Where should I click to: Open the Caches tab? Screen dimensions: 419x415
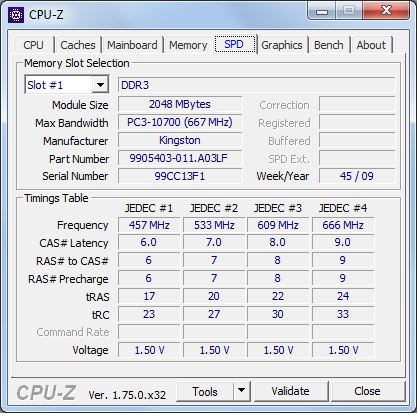78,45
